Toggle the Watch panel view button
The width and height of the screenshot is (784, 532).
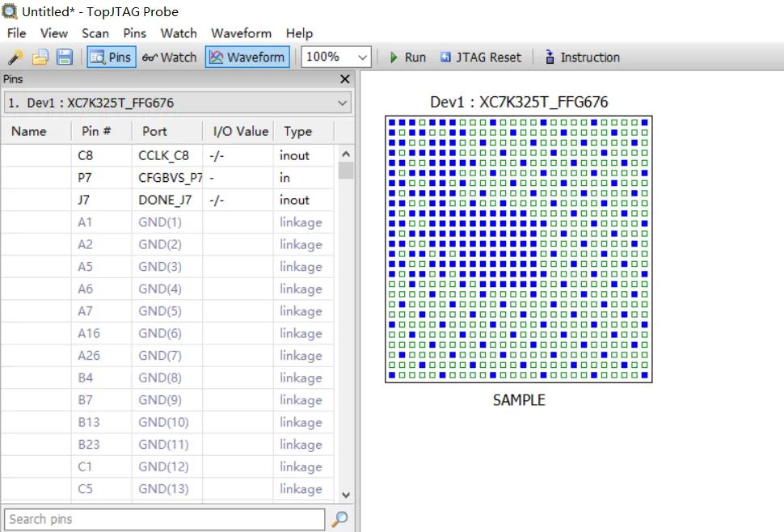[170, 57]
